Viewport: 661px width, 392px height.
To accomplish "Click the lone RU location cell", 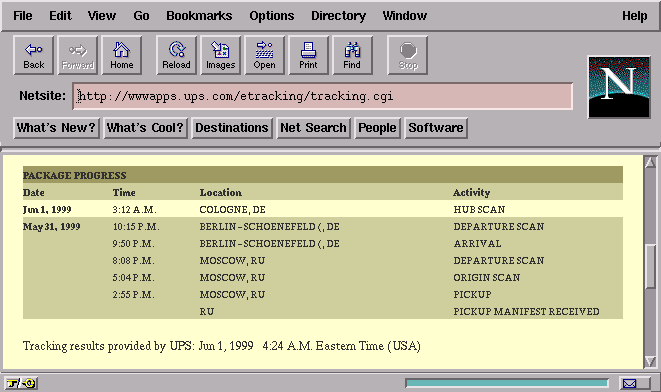I will point(207,311).
